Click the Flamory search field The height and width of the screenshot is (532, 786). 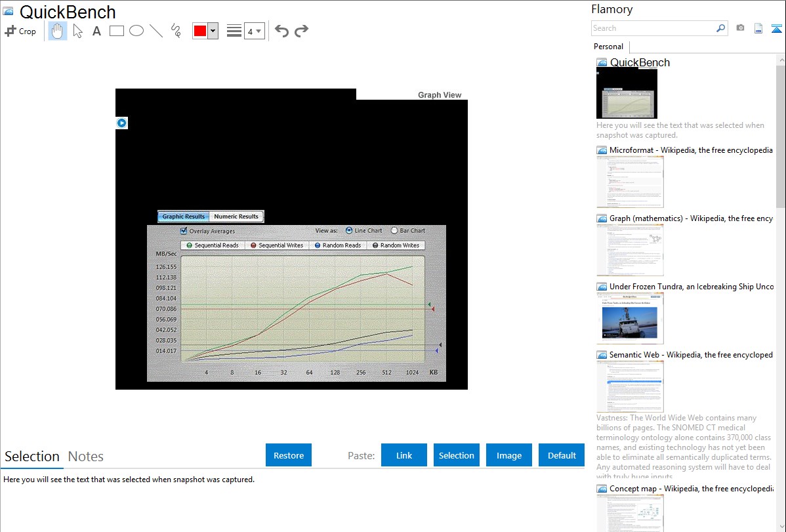tap(653, 28)
